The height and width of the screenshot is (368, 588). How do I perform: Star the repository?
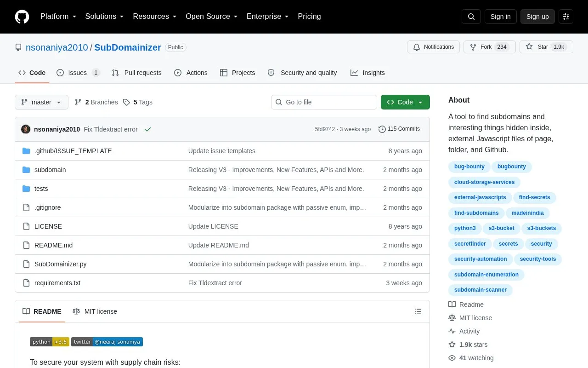pyautogui.click(x=546, y=47)
